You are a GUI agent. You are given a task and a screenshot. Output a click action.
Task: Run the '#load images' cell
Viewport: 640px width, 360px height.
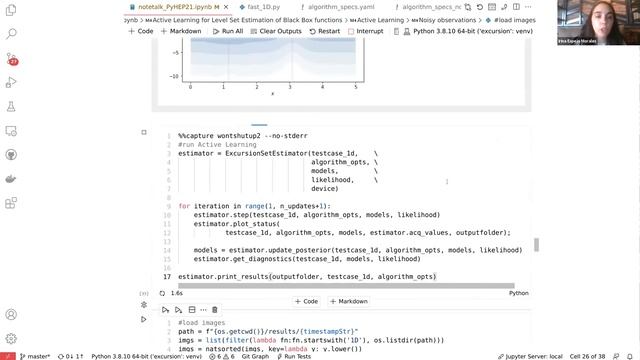(x=144, y=319)
